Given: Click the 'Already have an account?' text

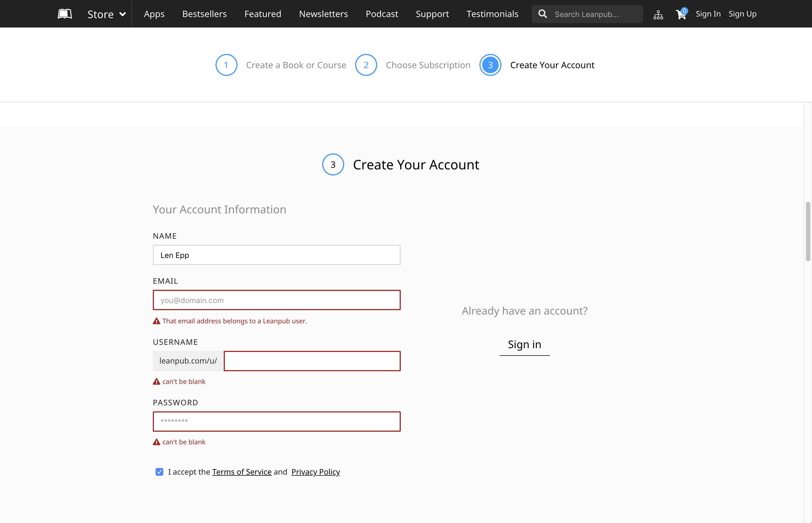Looking at the screenshot, I should [x=524, y=311].
